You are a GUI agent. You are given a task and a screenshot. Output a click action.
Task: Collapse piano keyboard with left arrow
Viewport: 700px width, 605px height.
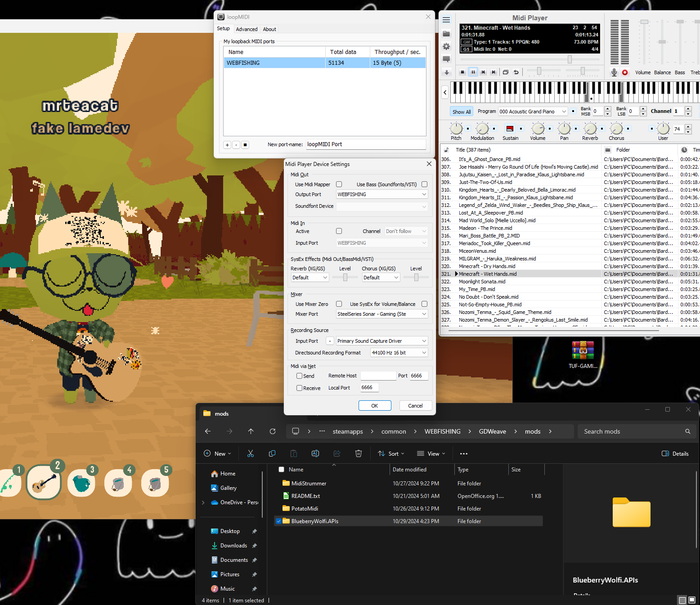coord(445,93)
